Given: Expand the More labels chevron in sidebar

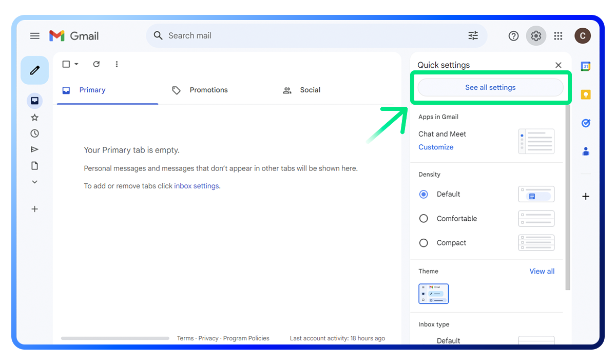Looking at the screenshot, I should (x=34, y=182).
